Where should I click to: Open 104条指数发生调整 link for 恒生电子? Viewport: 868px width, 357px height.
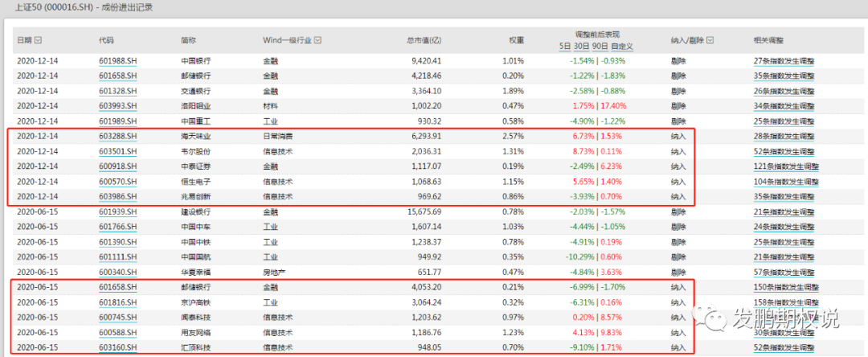[786, 182]
